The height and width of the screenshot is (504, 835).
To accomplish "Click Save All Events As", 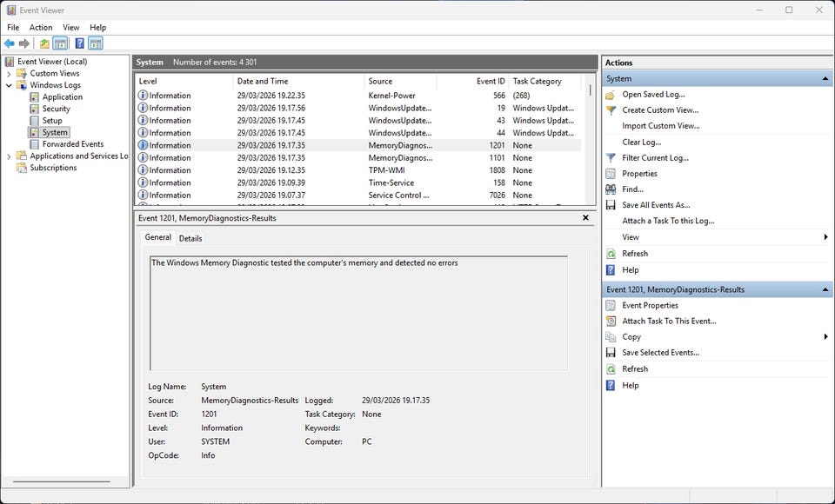I will pos(656,205).
